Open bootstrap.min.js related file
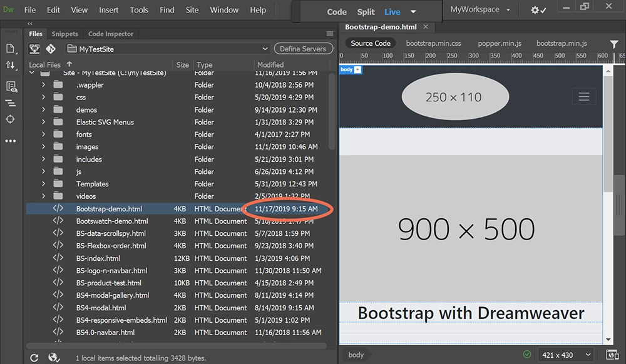626x364 pixels. click(562, 43)
